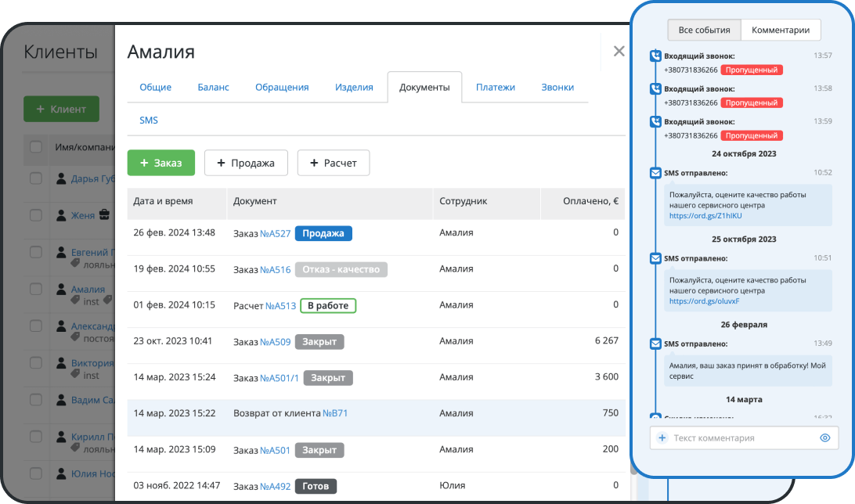
Task: Open the 'Готов' status badge on order A492
Action: [x=316, y=486]
